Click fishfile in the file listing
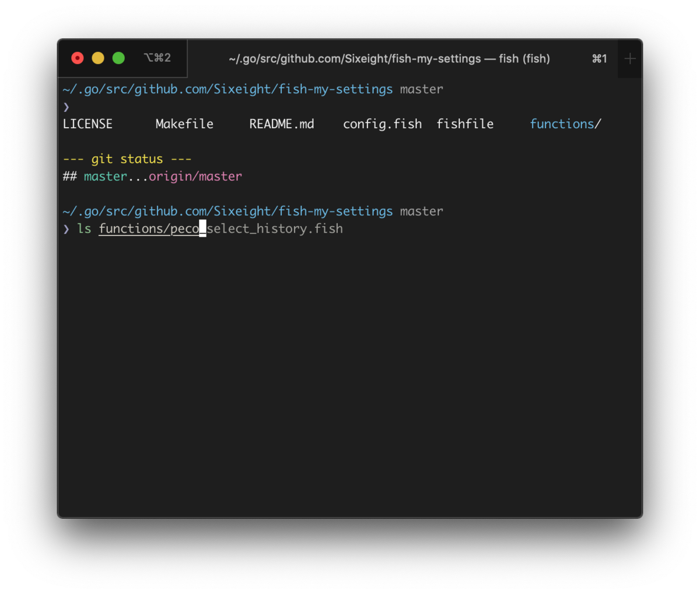The image size is (700, 594). pyautogui.click(x=465, y=124)
